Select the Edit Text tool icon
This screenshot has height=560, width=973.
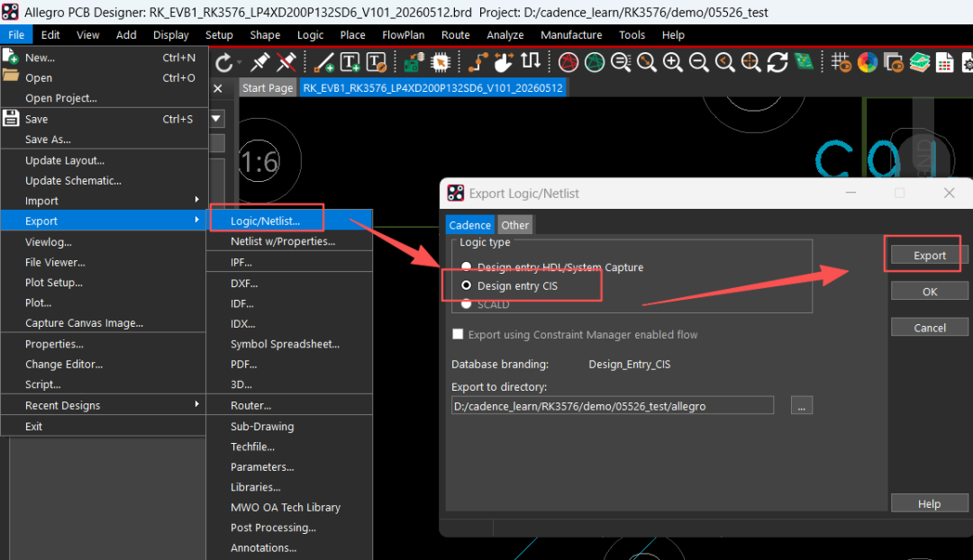click(377, 62)
